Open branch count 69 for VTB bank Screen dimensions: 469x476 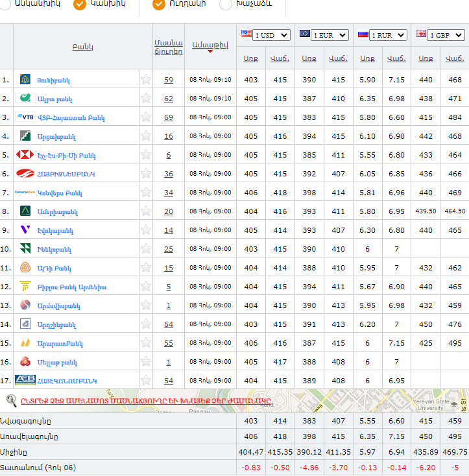pos(169,117)
